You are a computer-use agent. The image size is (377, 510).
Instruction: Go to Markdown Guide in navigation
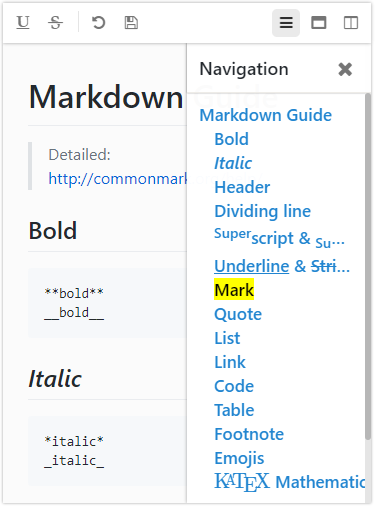point(266,115)
